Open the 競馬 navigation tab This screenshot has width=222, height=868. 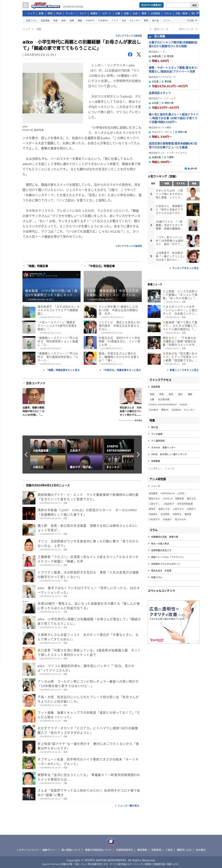coord(144,14)
